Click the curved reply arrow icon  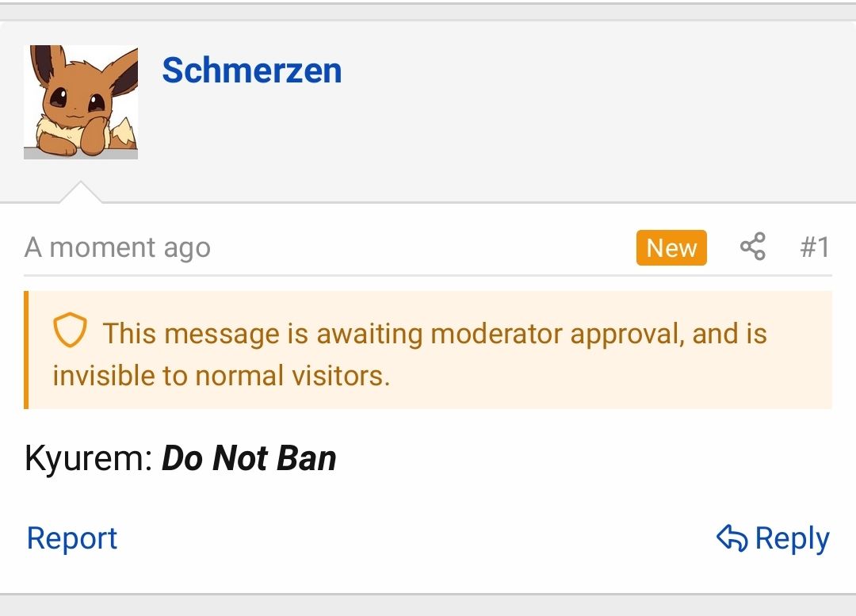pyautogui.click(x=732, y=538)
